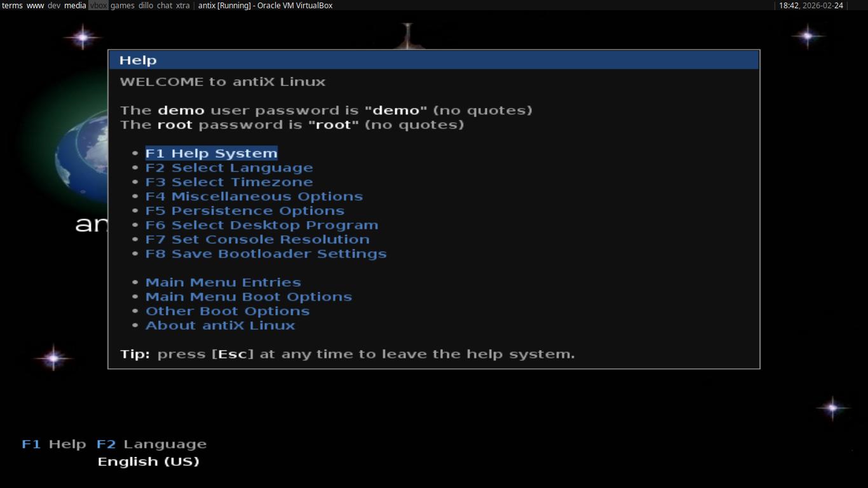View Other Boot Options
The image size is (868, 488).
[x=227, y=311]
